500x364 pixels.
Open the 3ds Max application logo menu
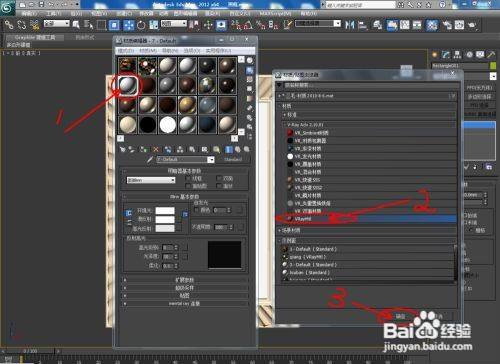[x=7, y=7]
